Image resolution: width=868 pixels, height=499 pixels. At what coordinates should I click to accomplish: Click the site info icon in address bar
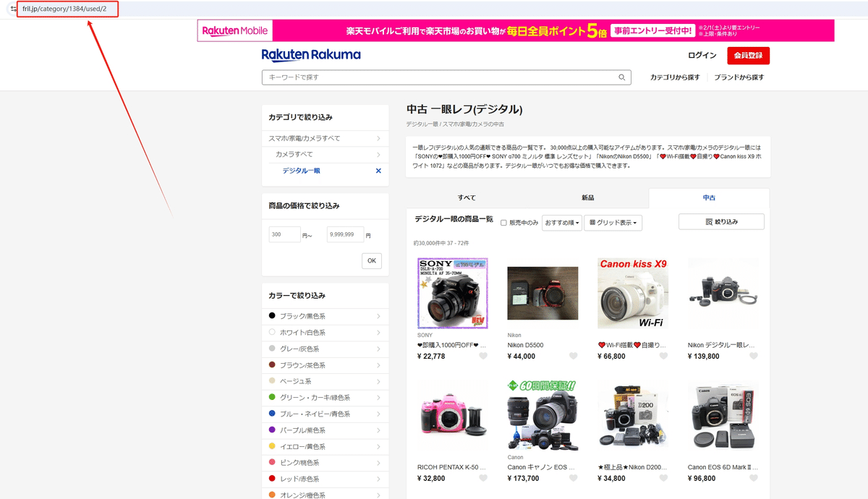[x=13, y=9]
